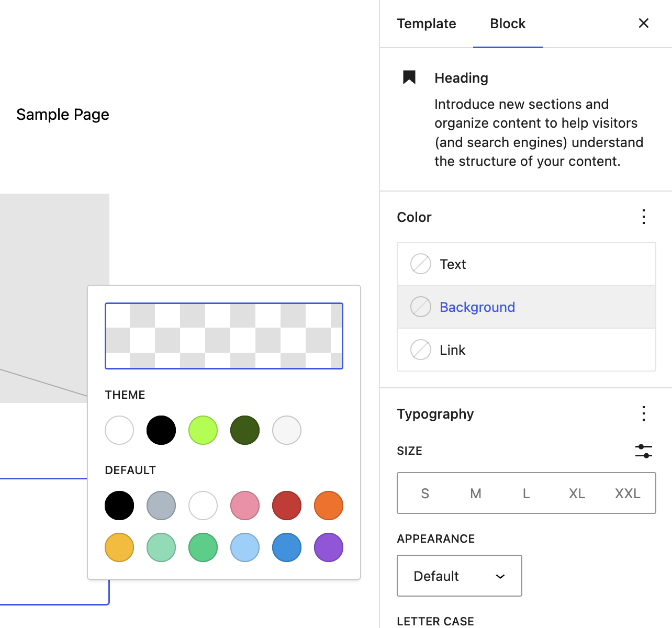Open the Appearance dropdown
672x628 pixels.
459,576
